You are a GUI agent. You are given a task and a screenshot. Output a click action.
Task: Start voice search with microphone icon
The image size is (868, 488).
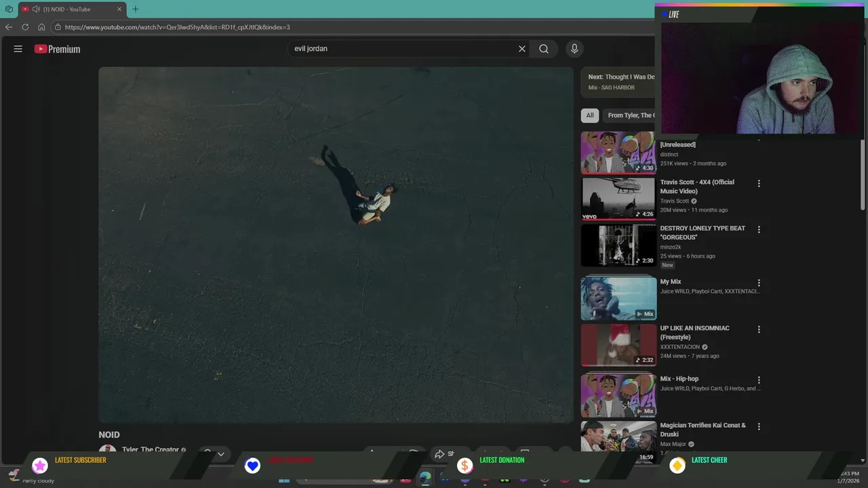(574, 49)
